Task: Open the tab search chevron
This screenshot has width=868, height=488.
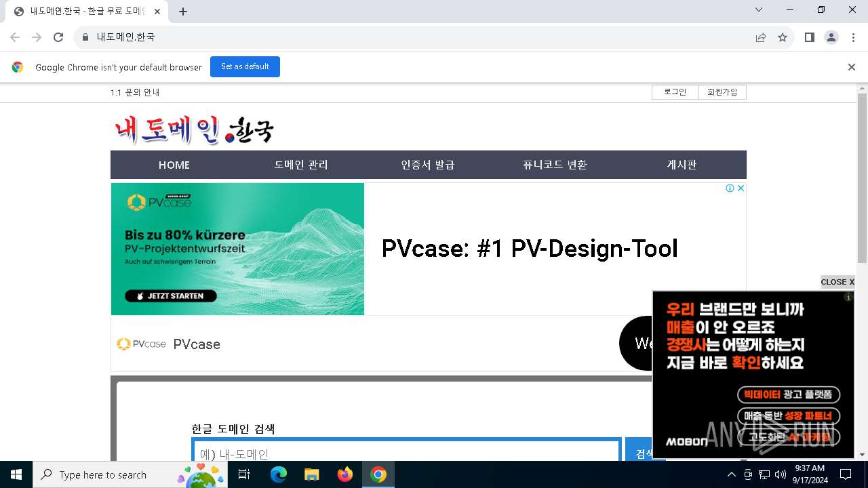Action: click(x=759, y=9)
